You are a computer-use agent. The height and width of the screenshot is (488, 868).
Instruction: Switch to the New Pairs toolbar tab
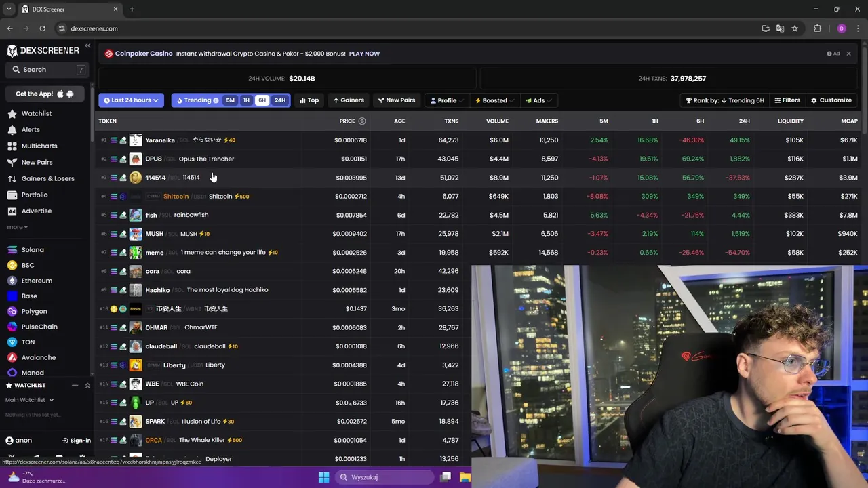[x=397, y=100]
